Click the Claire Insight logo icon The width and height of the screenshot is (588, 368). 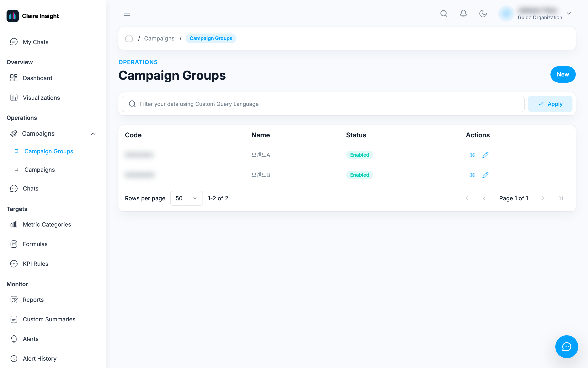(13, 16)
